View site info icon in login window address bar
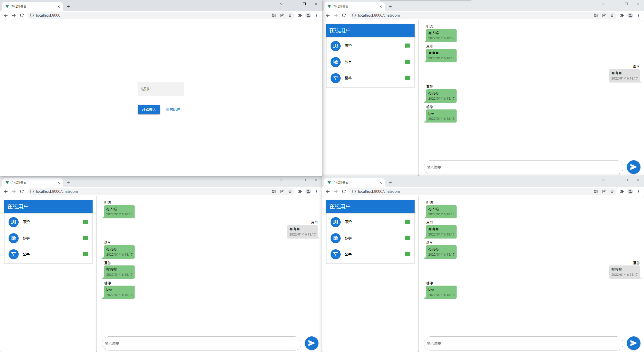 coord(32,15)
